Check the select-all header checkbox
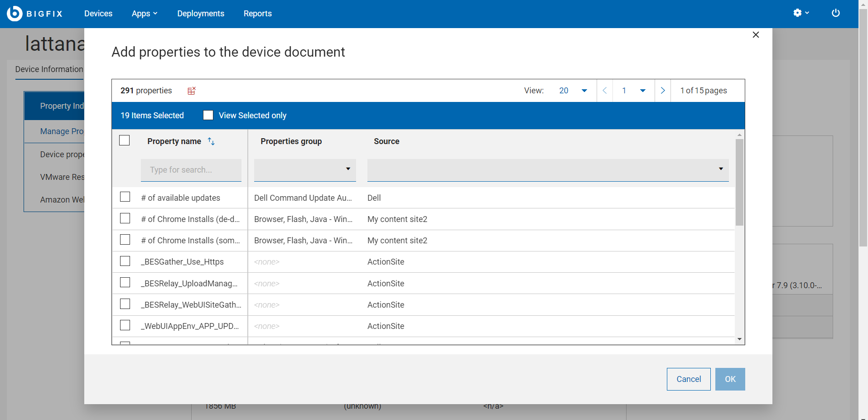This screenshot has width=868, height=420. point(125,140)
